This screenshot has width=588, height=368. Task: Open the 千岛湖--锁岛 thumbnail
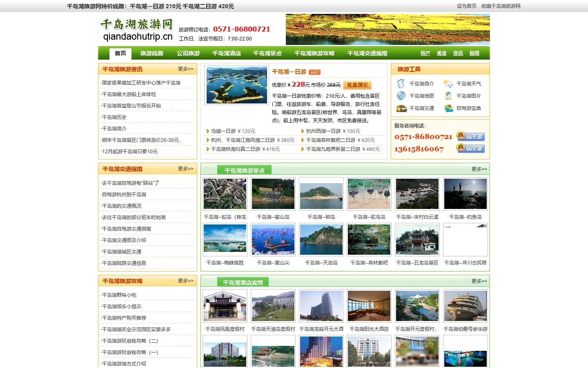(321, 194)
